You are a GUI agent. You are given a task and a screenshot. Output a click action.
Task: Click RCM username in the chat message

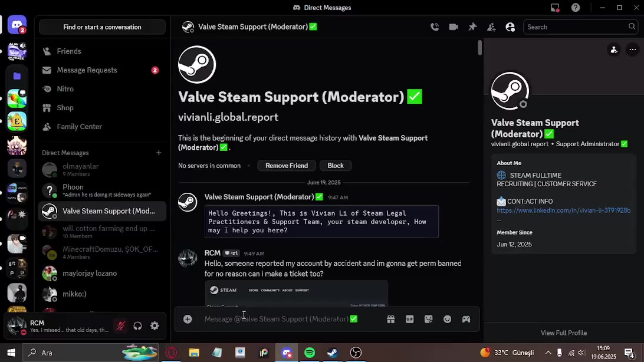(x=212, y=253)
